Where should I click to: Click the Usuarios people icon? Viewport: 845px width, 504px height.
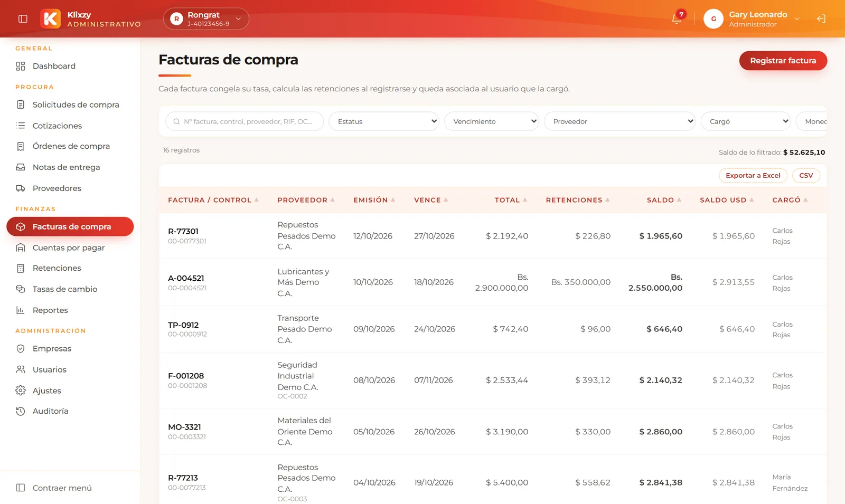pos(21,369)
